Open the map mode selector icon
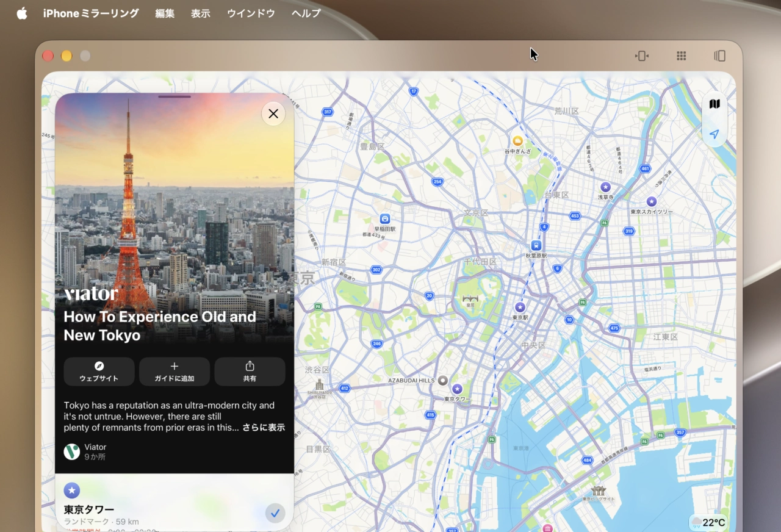The width and height of the screenshot is (781, 532). tap(714, 104)
